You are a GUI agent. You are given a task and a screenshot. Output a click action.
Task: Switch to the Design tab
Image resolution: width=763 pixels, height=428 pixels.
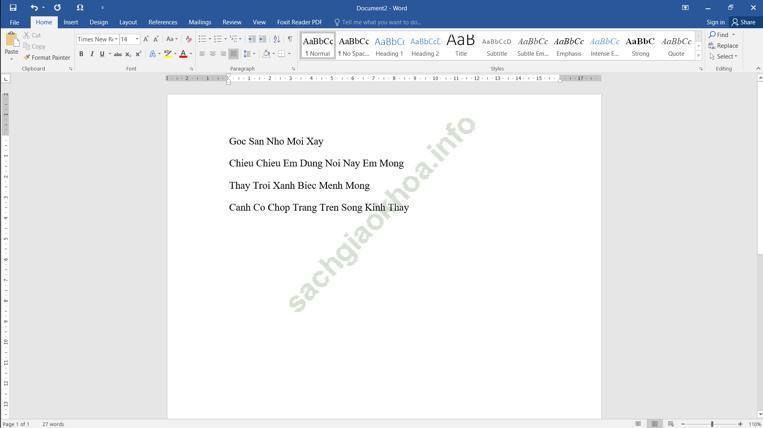click(98, 22)
